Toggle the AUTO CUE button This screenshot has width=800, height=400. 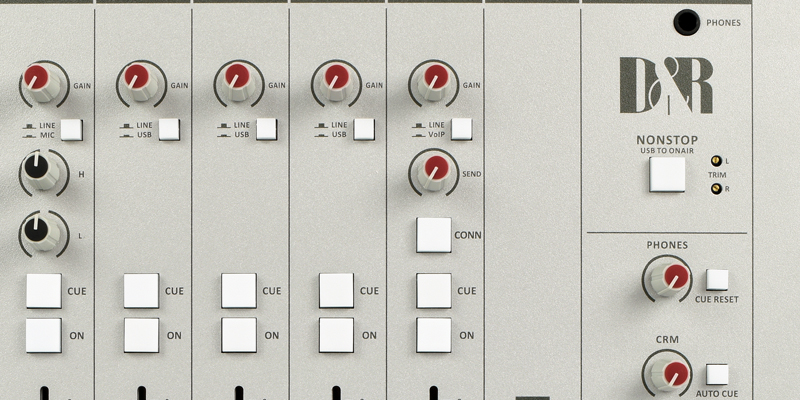pyautogui.click(x=717, y=374)
